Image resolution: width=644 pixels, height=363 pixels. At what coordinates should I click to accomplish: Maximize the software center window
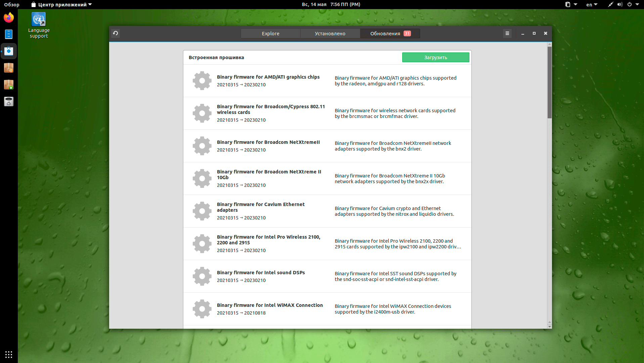[534, 33]
